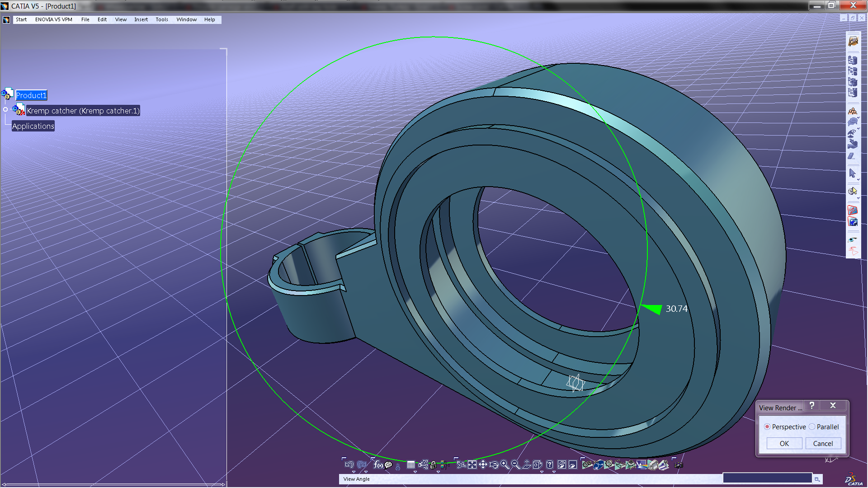868x488 pixels.
Task: Click the blue globe scene icon
Action: coord(853,221)
